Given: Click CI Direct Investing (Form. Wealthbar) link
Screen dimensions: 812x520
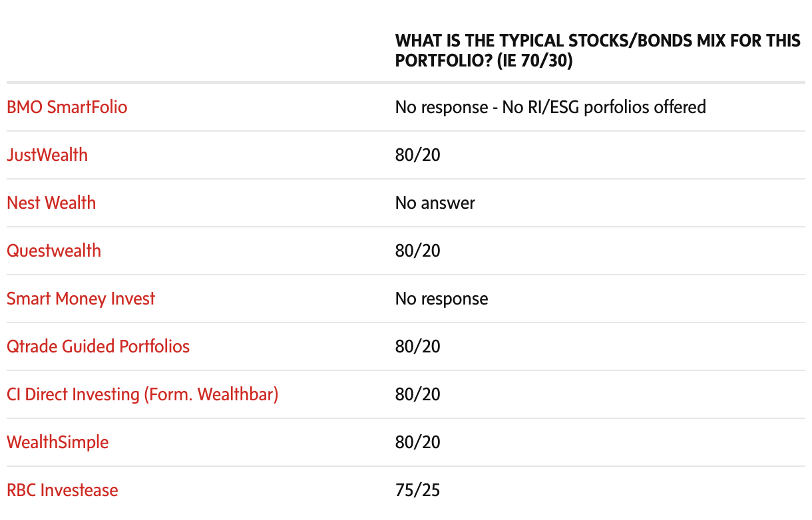Looking at the screenshot, I should coord(142,394).
